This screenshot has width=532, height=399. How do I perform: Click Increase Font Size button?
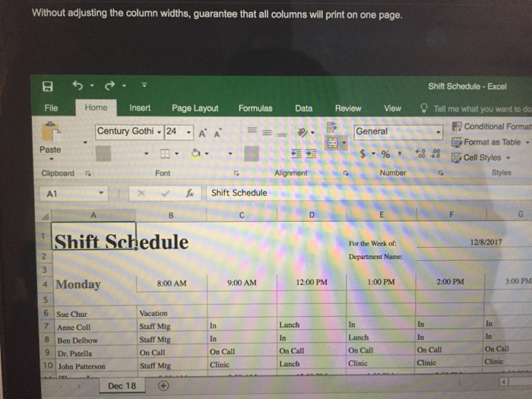tap(203, 133)
